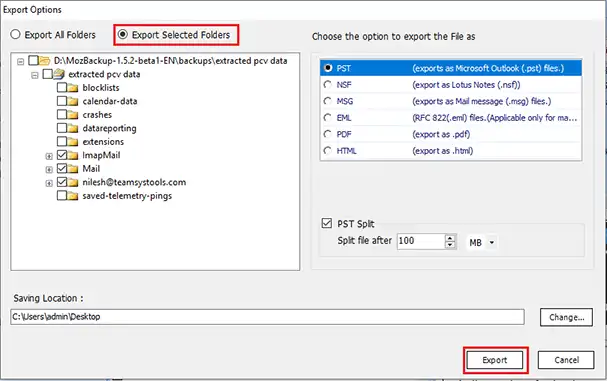This screenshot has height=381, width=607.
Task: Click the ImapMail folder icon
Action: 72,155
